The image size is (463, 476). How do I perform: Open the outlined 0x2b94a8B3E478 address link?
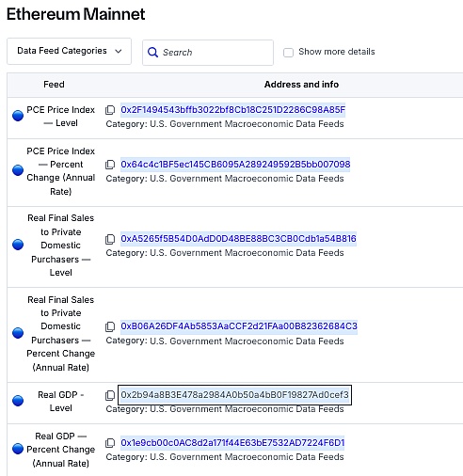235,395
